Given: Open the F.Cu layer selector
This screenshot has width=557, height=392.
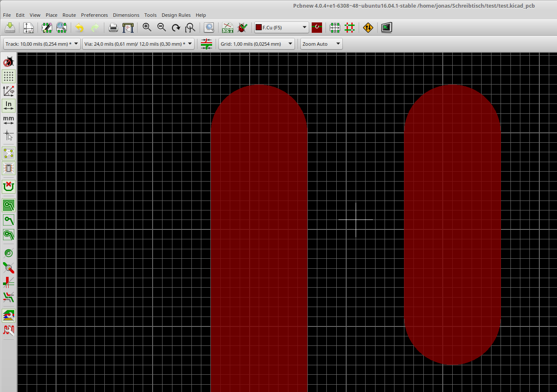Looking at the screenshot, I should (282, 28).
